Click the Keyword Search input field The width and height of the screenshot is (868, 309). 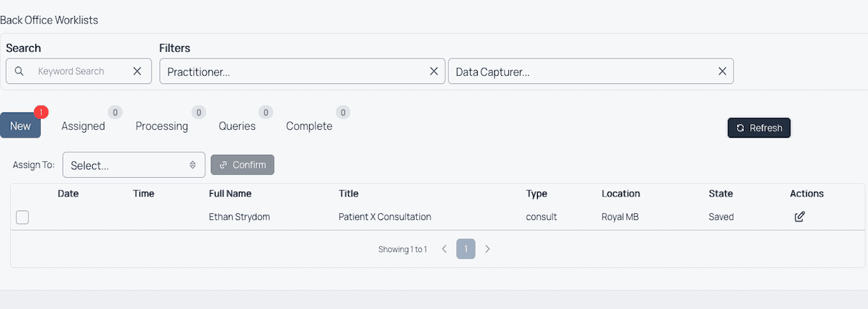[x=80, y=72]
